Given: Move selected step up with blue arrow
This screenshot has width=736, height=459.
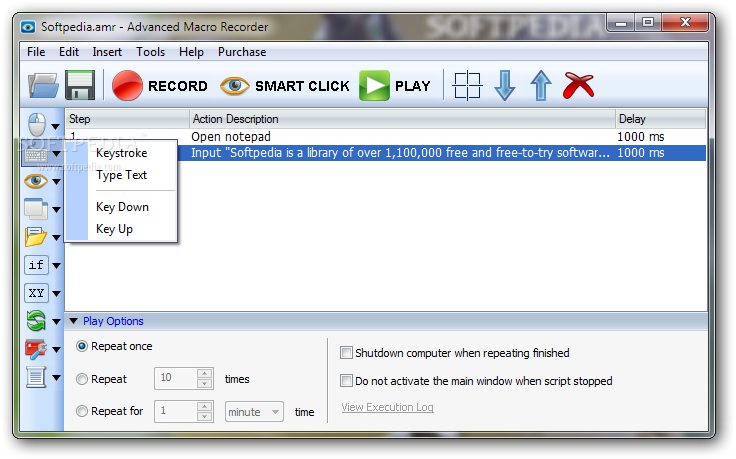Looking at the screenshot, I should (541, 85).
